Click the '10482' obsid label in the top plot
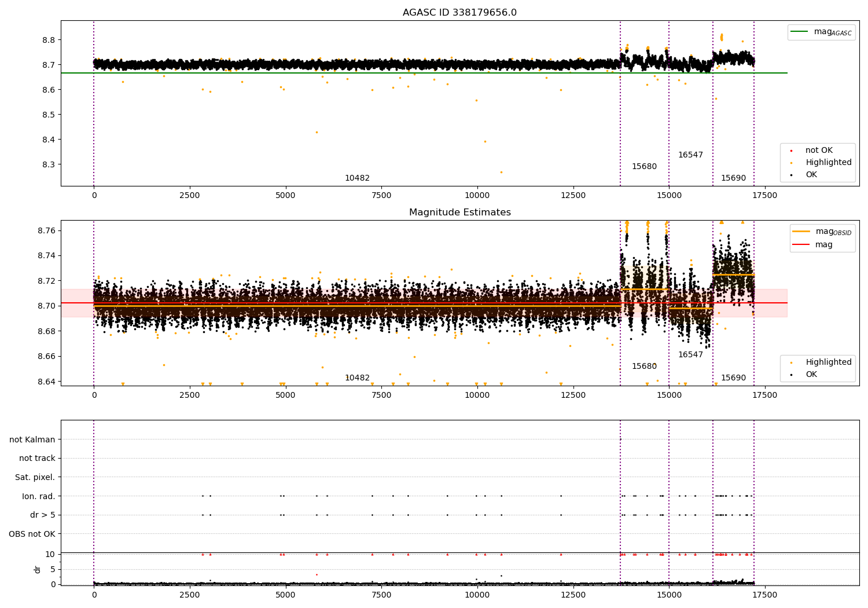Screen dimensions: 868x608 pos(357,178)
